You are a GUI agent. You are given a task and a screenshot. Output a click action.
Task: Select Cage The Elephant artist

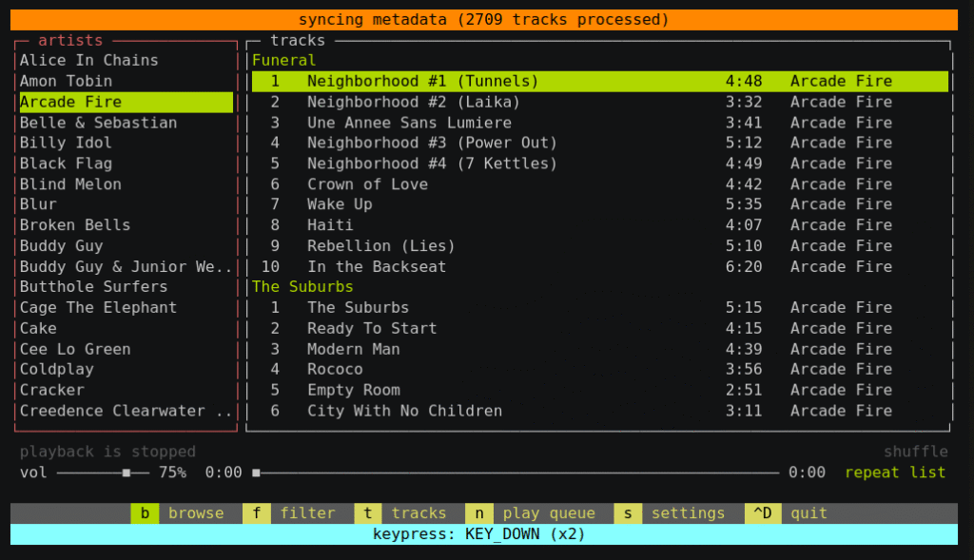coord(127,307)
